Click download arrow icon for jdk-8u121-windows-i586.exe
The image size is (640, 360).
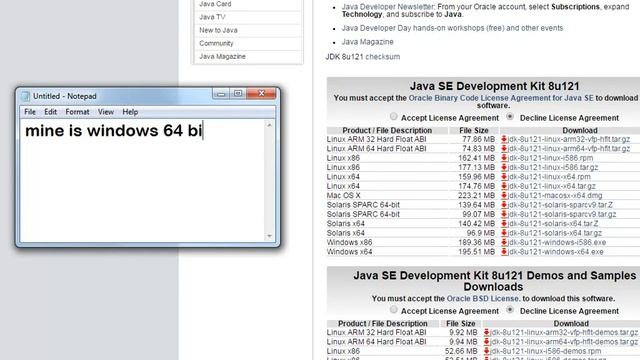pyautogui.click(x=504, y=242)
